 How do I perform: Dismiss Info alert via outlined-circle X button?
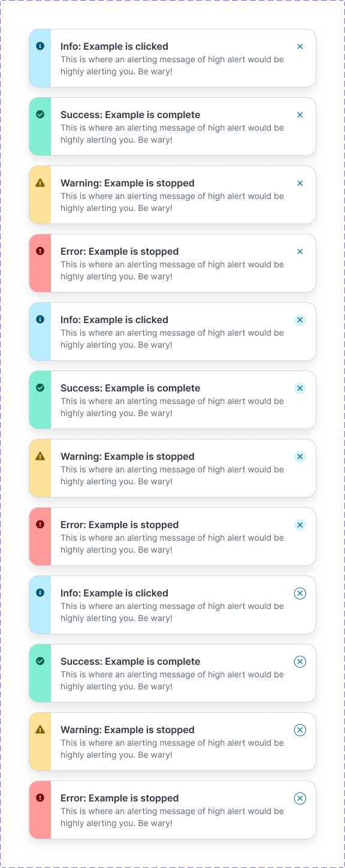point(300,593)
